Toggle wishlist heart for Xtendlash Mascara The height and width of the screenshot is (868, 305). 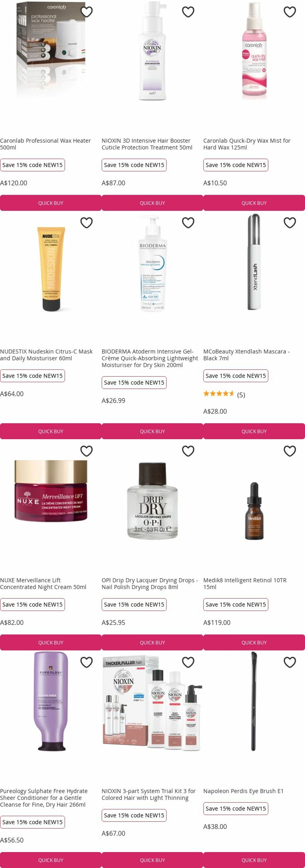pos(290,223)
